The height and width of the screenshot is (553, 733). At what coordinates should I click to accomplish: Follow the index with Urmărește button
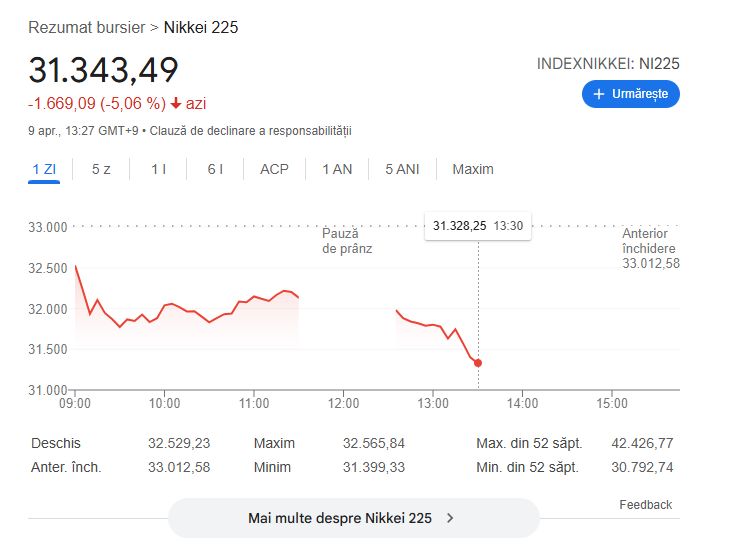tap(631, 94)
